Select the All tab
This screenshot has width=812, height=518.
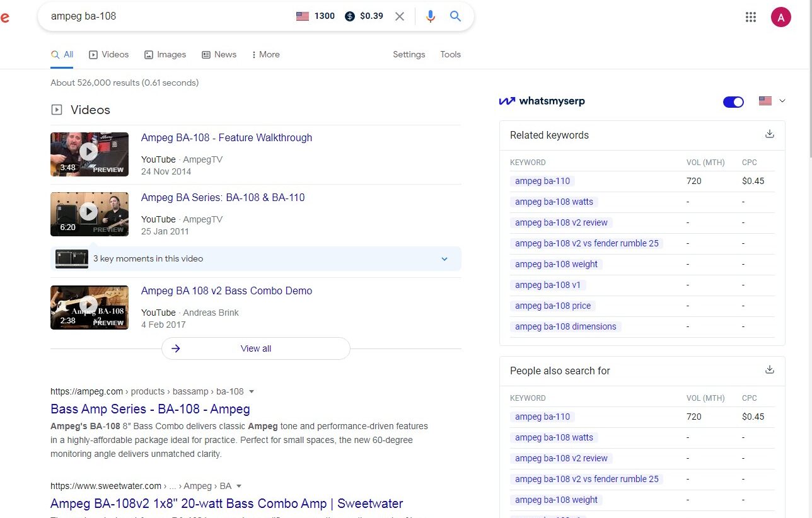[62, 54]
